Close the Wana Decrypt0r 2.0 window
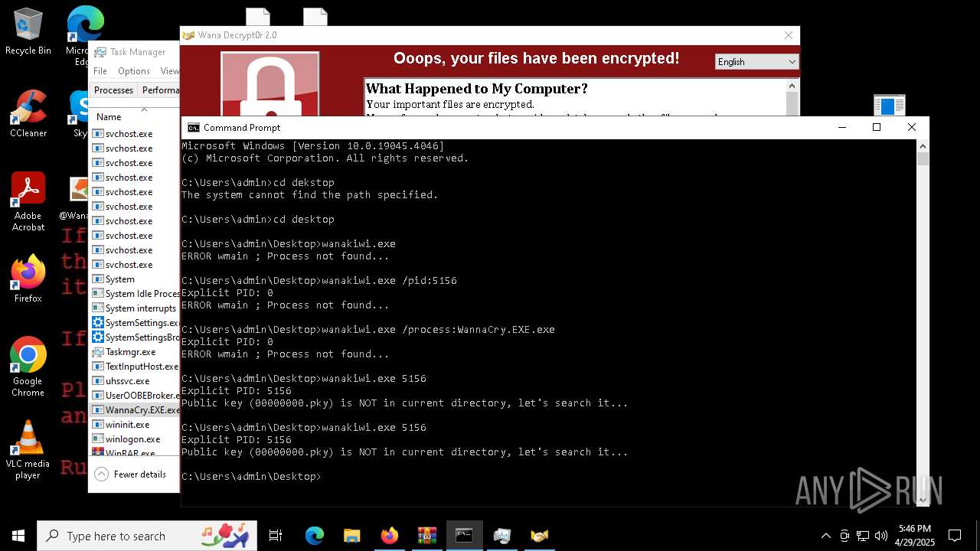Image resolution: width=980 pixels, height=551 pixels. [x=789, y=35]
